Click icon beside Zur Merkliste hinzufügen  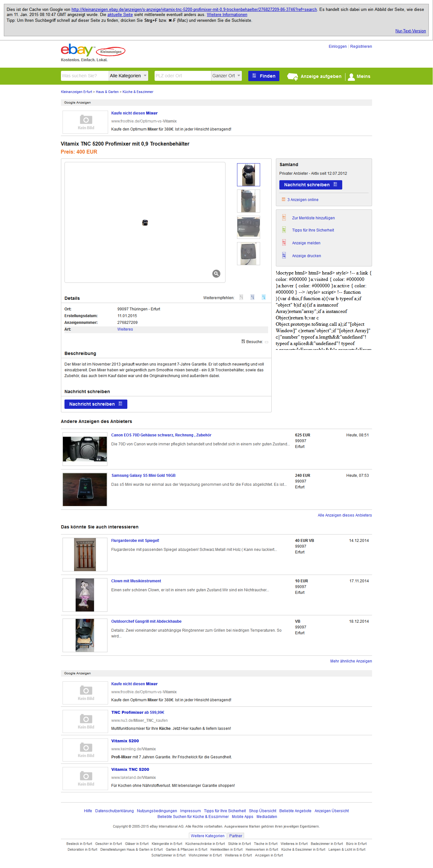click(284, 218)
